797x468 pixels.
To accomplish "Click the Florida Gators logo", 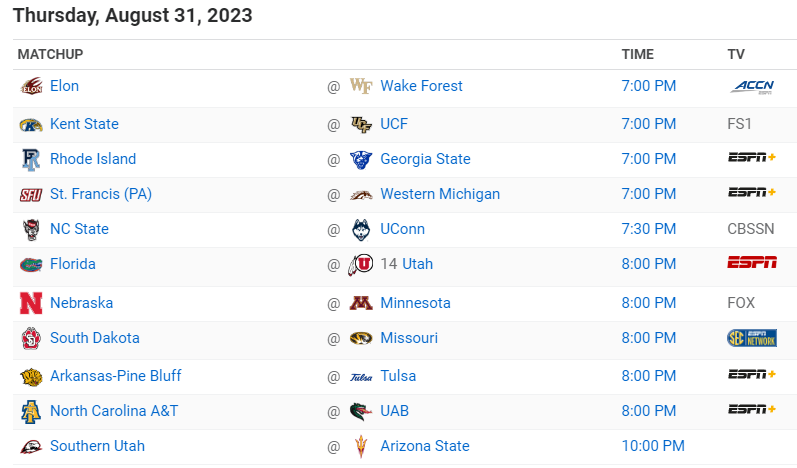I will coord(31,265).
